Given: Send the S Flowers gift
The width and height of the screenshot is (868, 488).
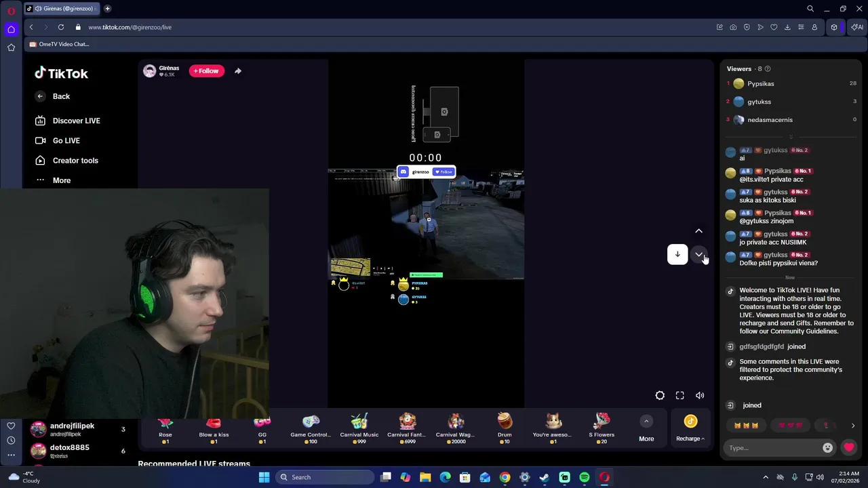Looking at the screenshot, I should (601, 428).
